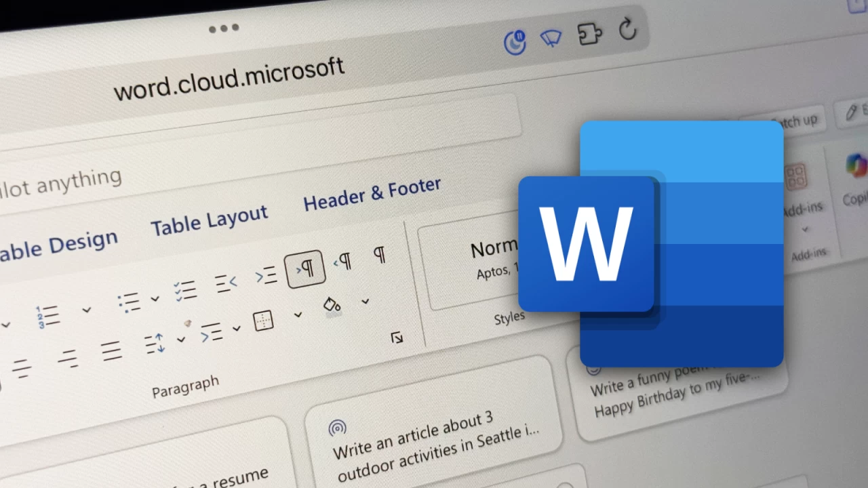
Task: Select the bulleted list icon
Action: point(129,302)
